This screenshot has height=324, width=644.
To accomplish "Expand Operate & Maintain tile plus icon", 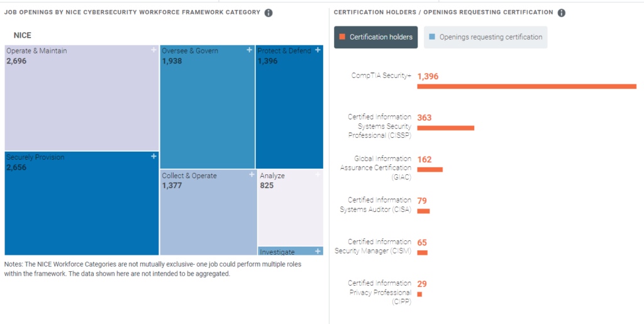I will [154, 50].
